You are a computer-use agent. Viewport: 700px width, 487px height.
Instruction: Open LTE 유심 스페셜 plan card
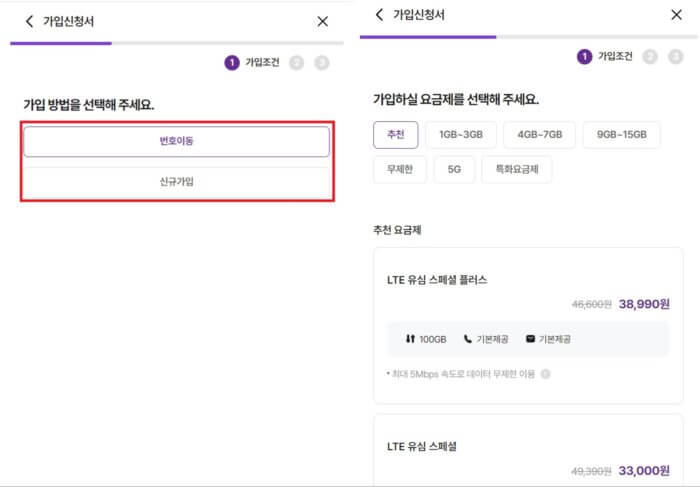tap(528, 450)
